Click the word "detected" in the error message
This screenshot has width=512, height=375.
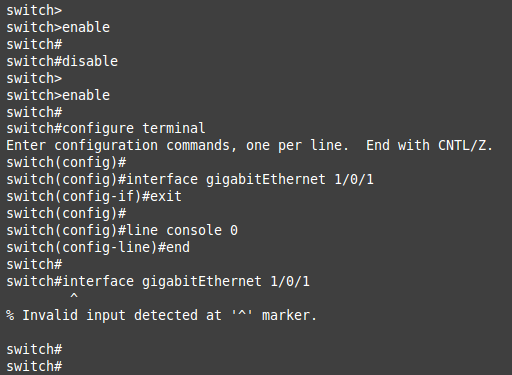click(166, 315)
